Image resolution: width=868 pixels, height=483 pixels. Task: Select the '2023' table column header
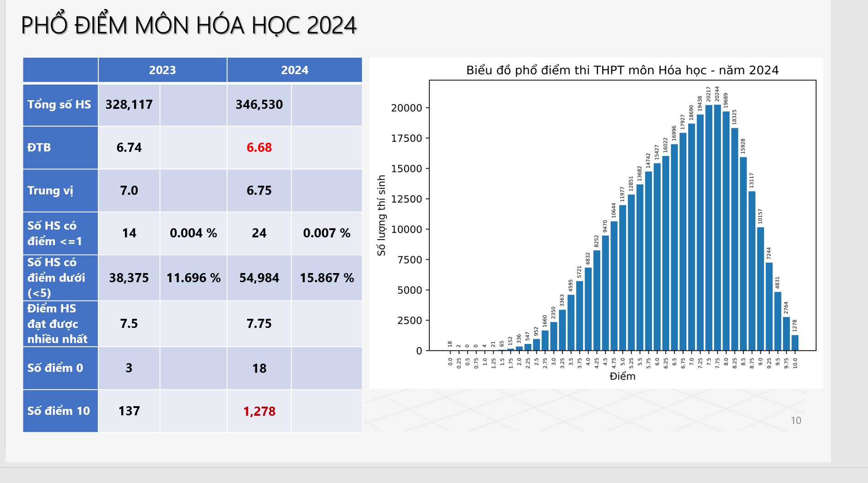tap(162, 70)
